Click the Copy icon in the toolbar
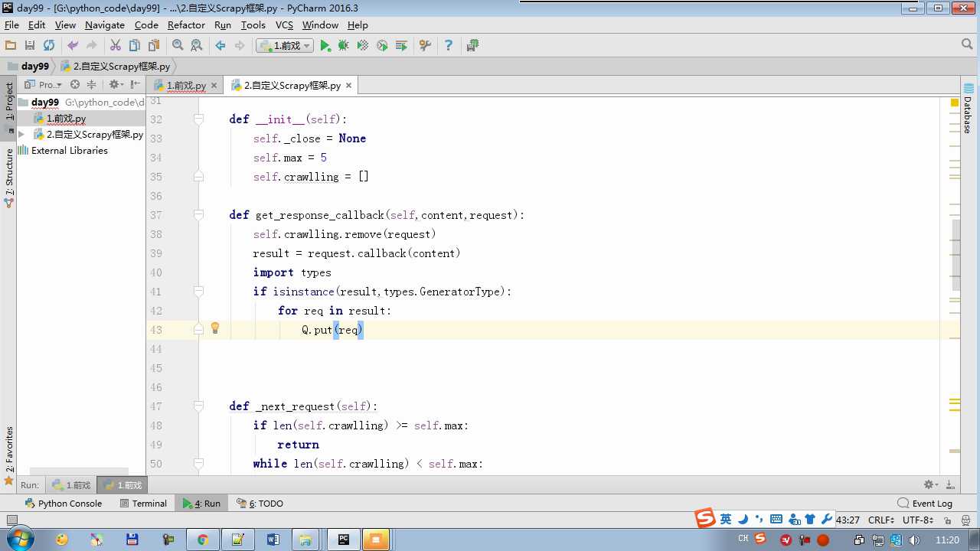The image size is (980, 551). [x=135, y=46]
